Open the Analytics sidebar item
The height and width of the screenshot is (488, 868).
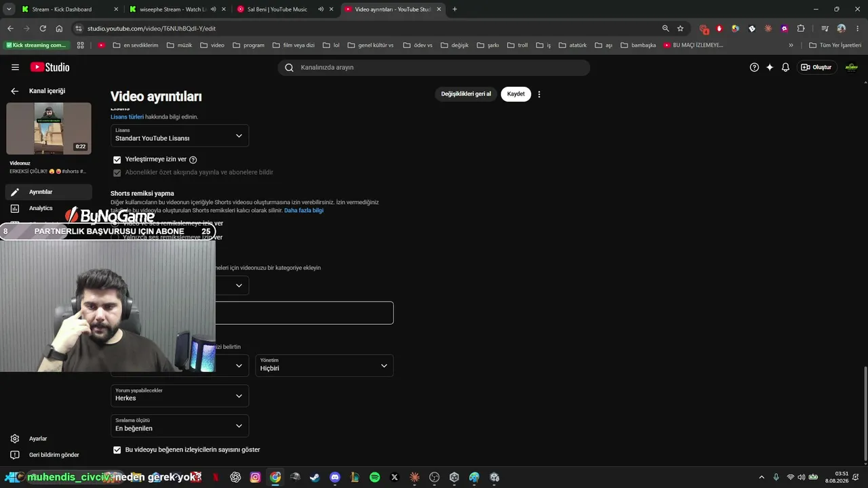click(49, 208)
